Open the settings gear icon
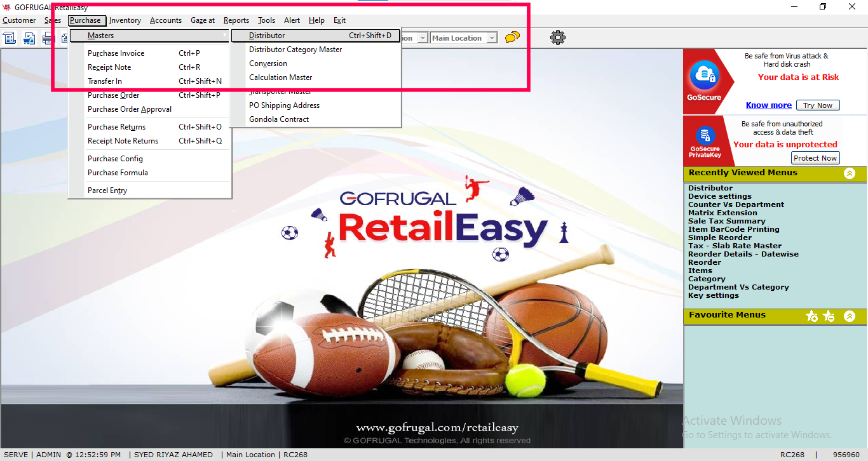Image resolution: width=868 pixels, height=461 pixels. [558, 37]
